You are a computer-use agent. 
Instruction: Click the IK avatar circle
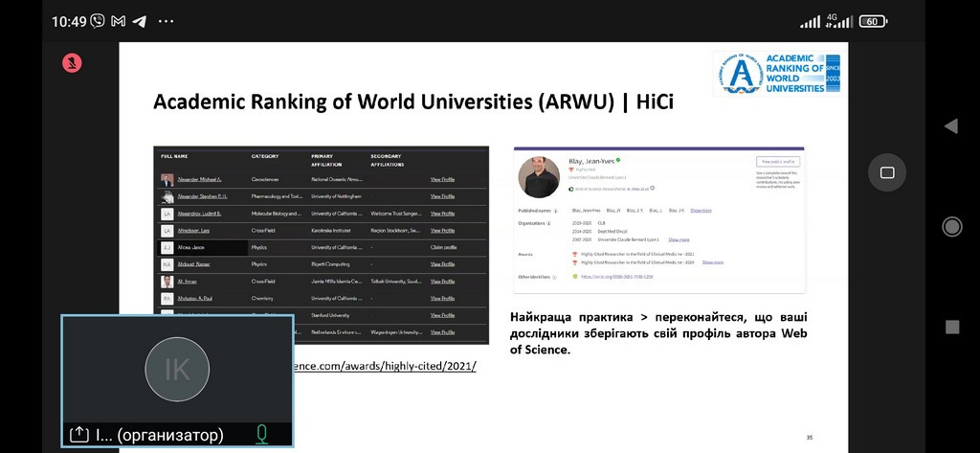tap(177, 369)
